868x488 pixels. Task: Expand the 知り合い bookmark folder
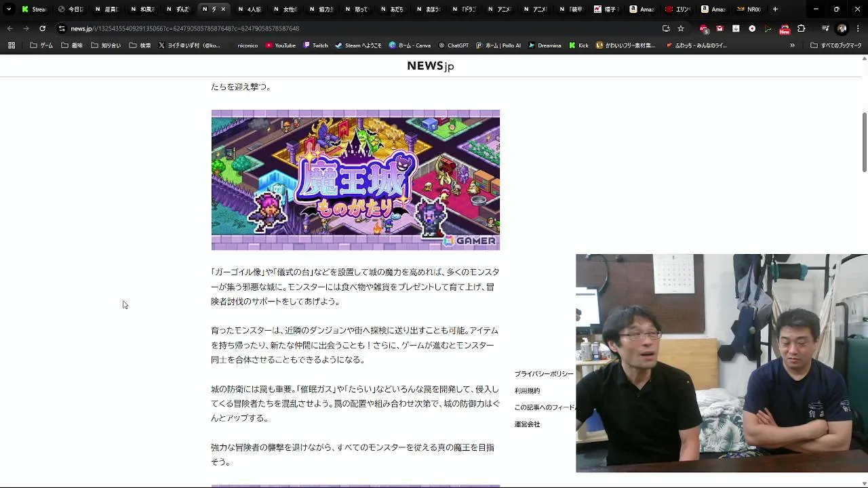(105, 45)
